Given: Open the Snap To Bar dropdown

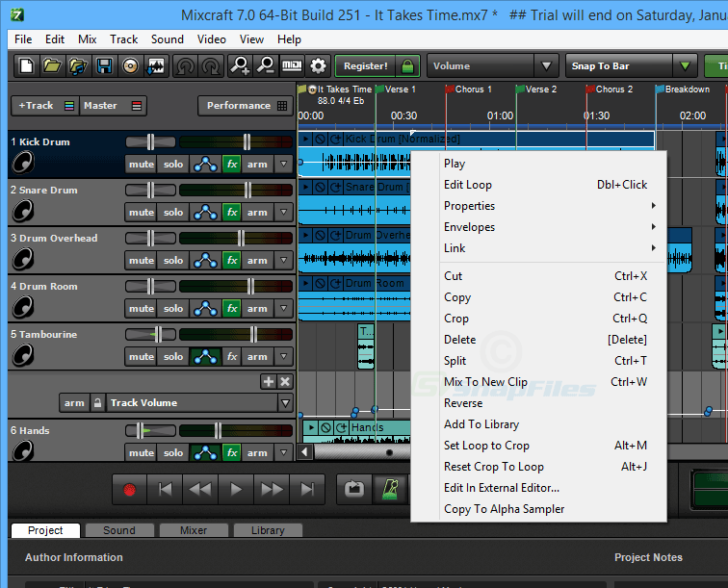Looking at the screenshot, I should [x=685, y=65].
